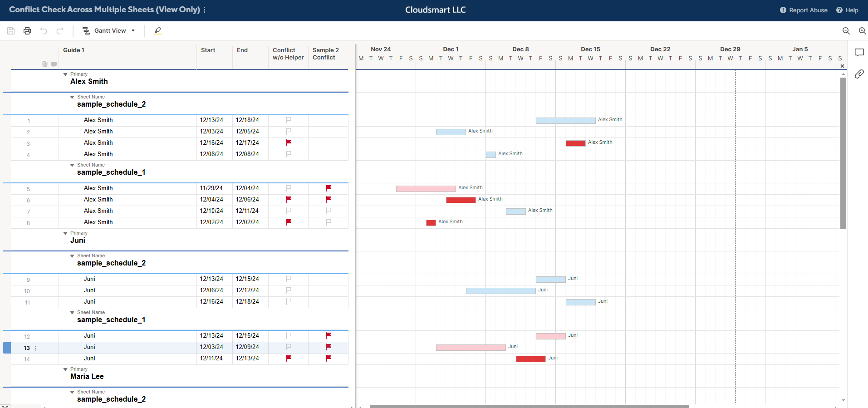
Task: Open the sheet title kebab menu
Action: tap(205, 10)
